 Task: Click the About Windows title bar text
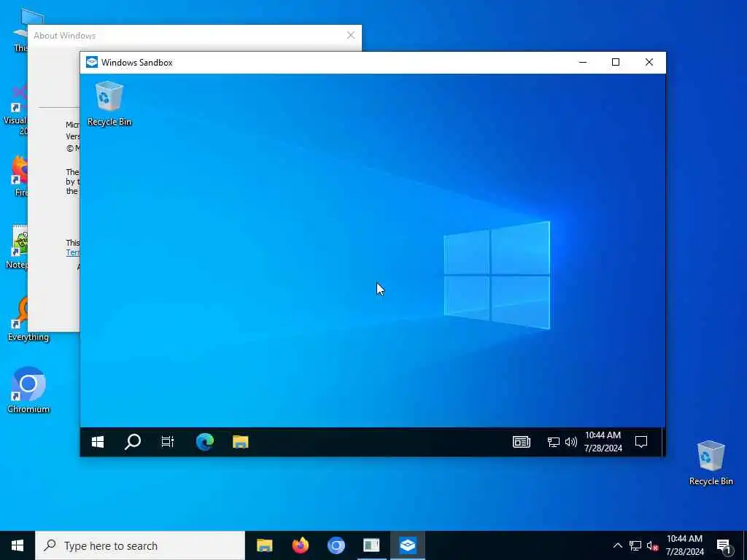[64, 36]
